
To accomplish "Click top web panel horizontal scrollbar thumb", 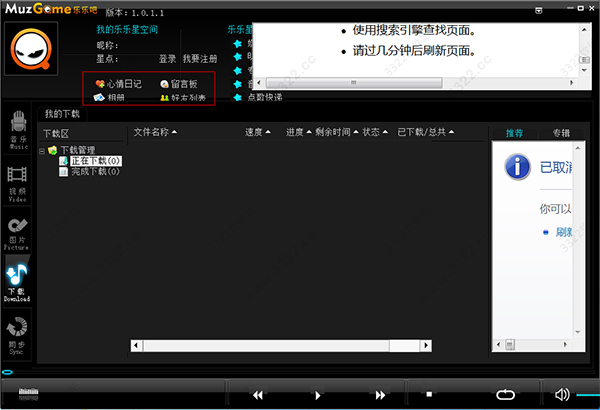I will point(354,83).
